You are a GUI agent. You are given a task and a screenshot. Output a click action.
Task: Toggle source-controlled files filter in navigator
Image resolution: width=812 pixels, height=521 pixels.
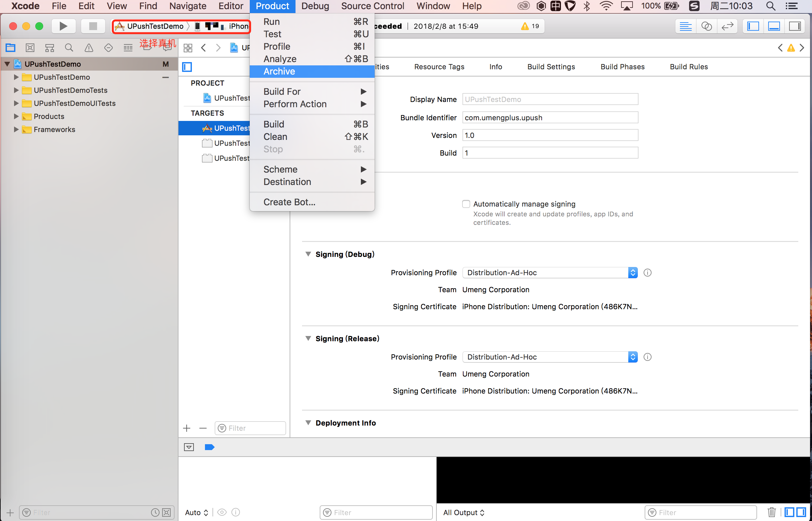tap(166, 513)
